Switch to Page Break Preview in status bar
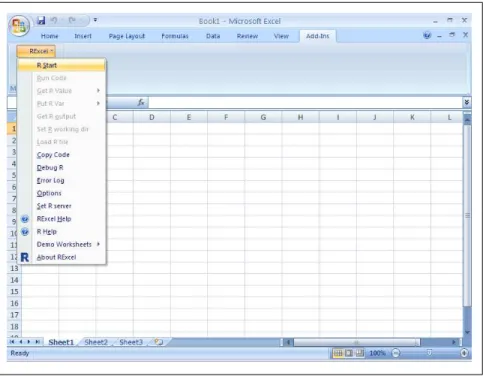This screenshot has height=376, width=483. [359, 353]
